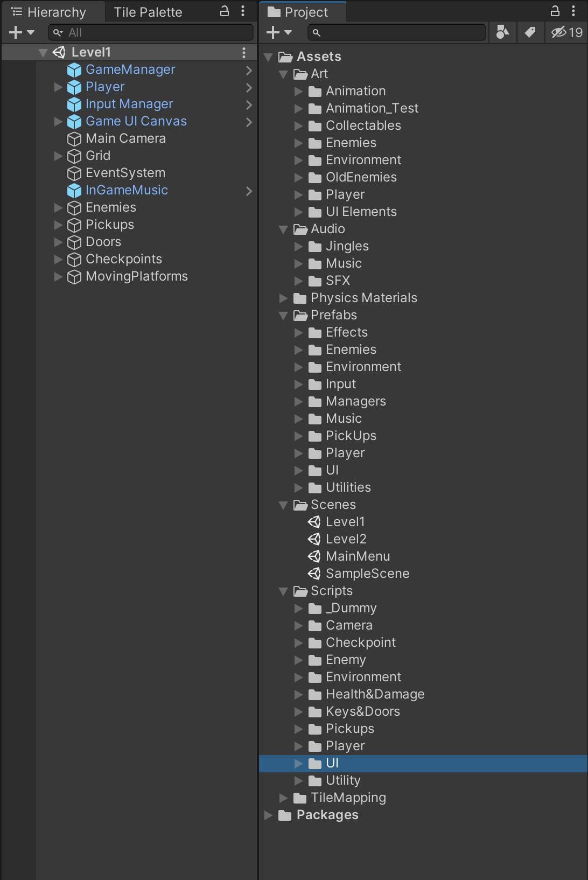
Task: Switch to the Tile Palette tab
Action: 148,12
